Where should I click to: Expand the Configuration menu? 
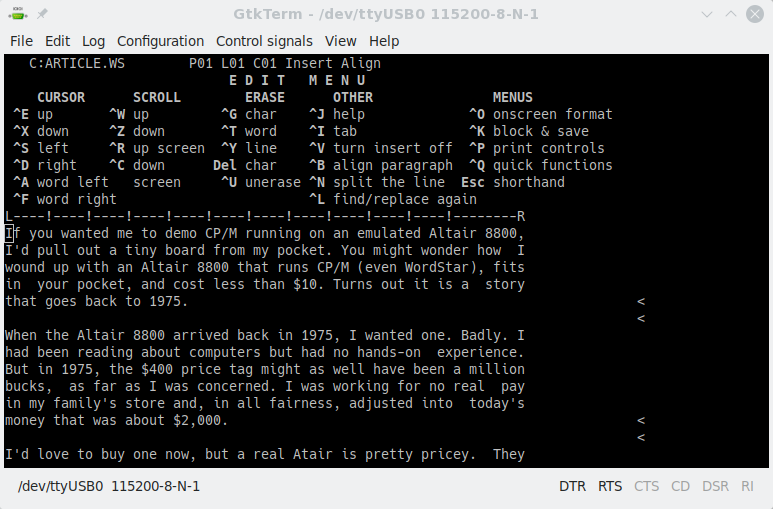[x=160, y=41]
